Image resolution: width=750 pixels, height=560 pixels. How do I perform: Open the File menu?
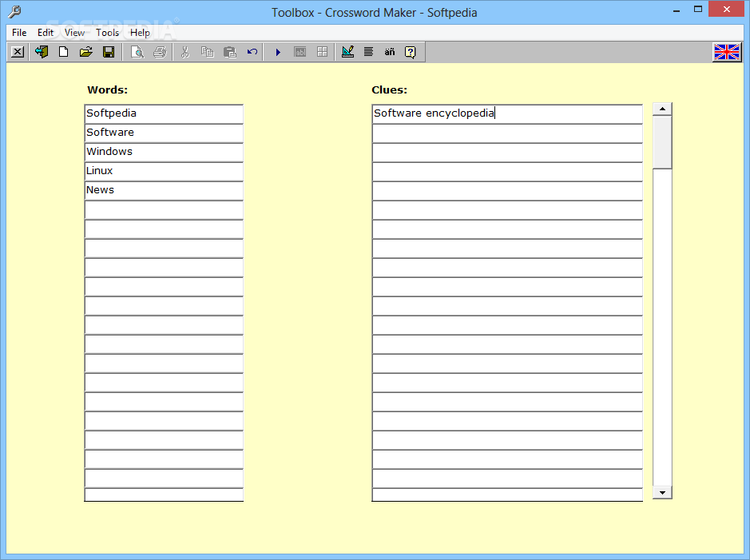click(x=19, y=33)
